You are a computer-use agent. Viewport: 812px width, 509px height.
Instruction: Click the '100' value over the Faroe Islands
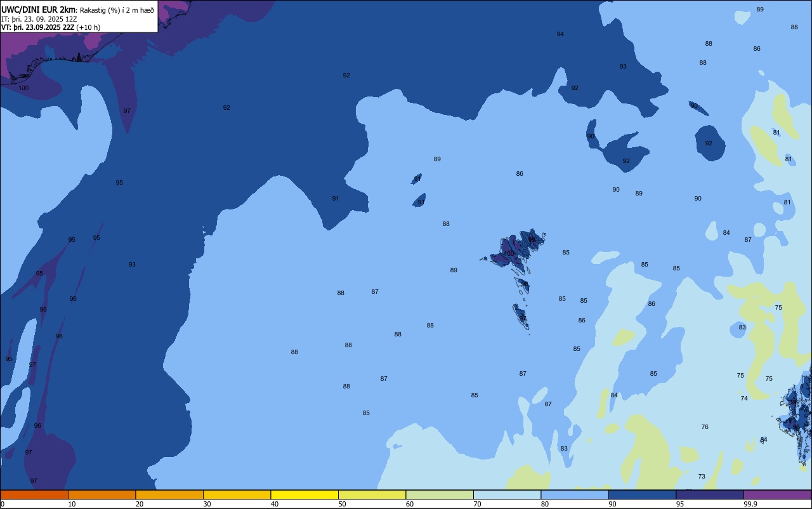509,254
